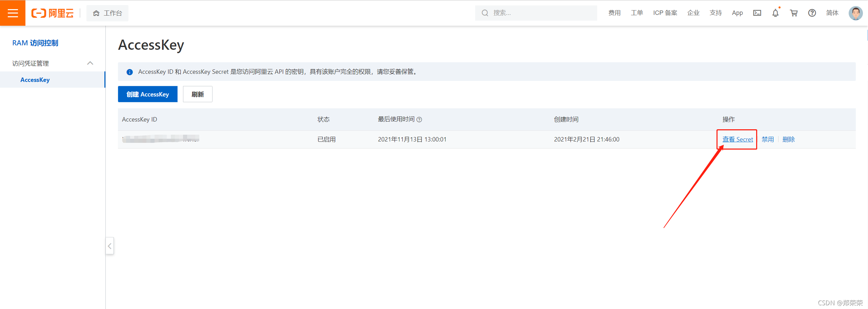Open the hamburger main menu
This screenshot has height=309, width=868.
13,13
